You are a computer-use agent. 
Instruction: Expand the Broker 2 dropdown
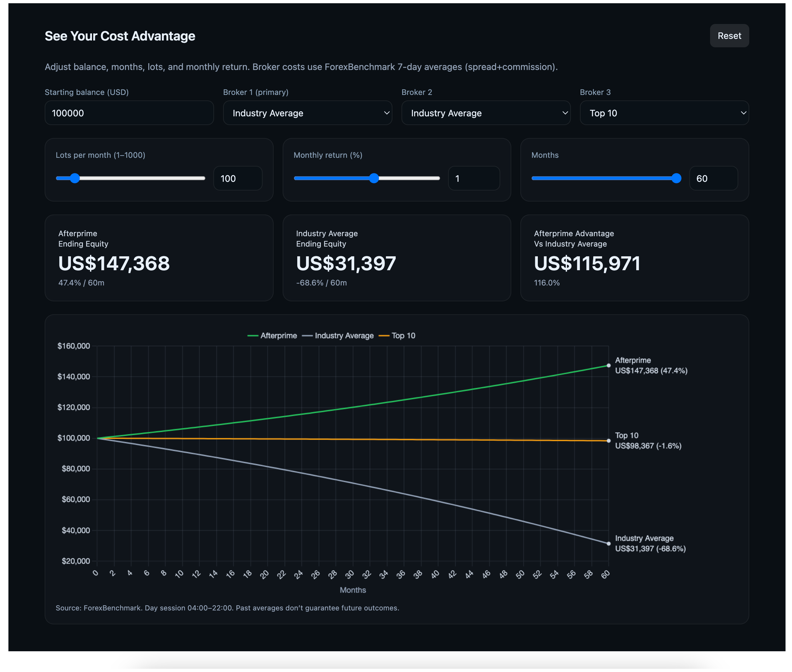pyautogui.click(x=485, y=113)
